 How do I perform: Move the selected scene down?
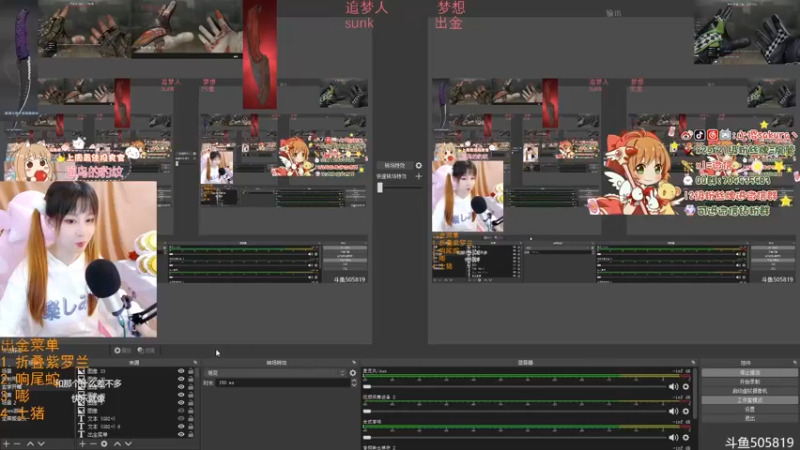point(41,444)
